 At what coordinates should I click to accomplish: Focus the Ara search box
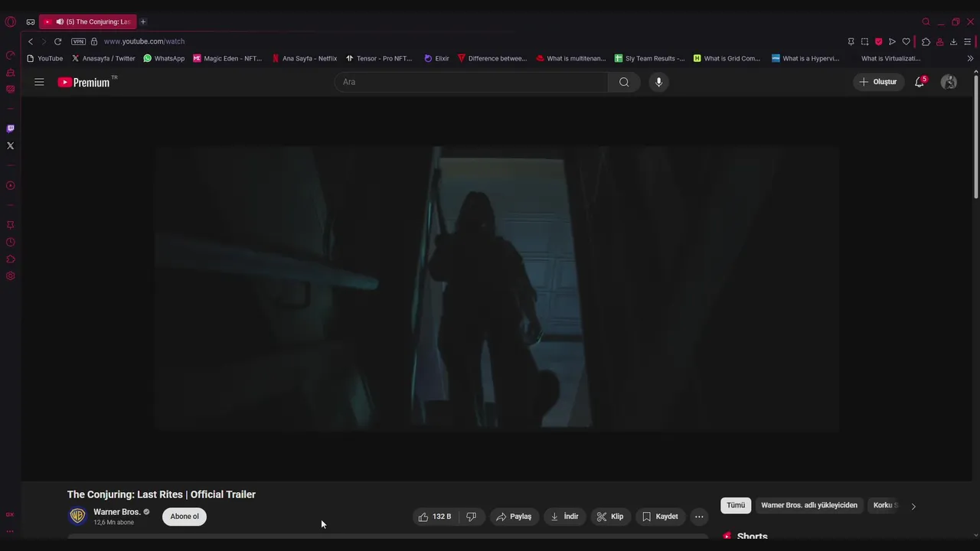click(471, 82)
